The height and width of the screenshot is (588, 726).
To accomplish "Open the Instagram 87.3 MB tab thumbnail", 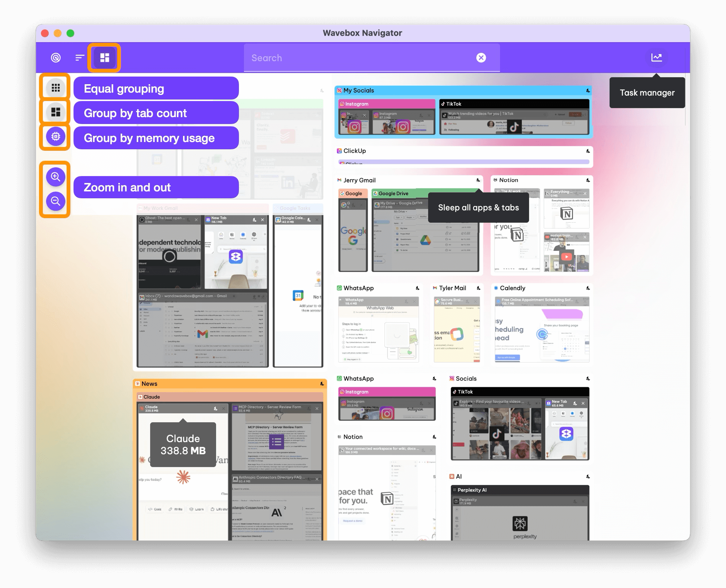I will click(x=403, y=123).
